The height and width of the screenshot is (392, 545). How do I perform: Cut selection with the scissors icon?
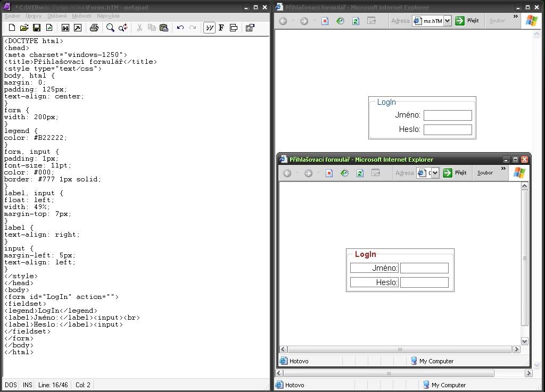pyautogui.click(x=139, y=28)
